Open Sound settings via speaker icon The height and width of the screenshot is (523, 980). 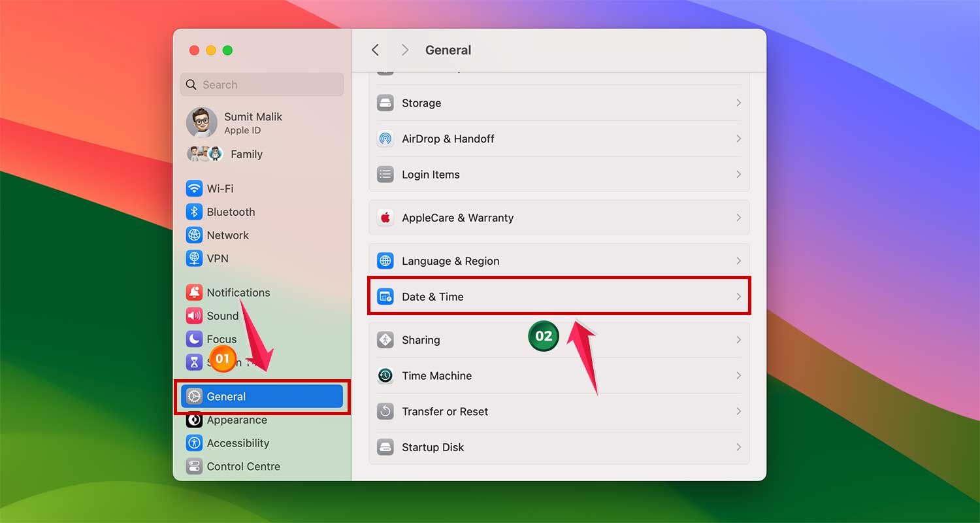coord(195,316)
